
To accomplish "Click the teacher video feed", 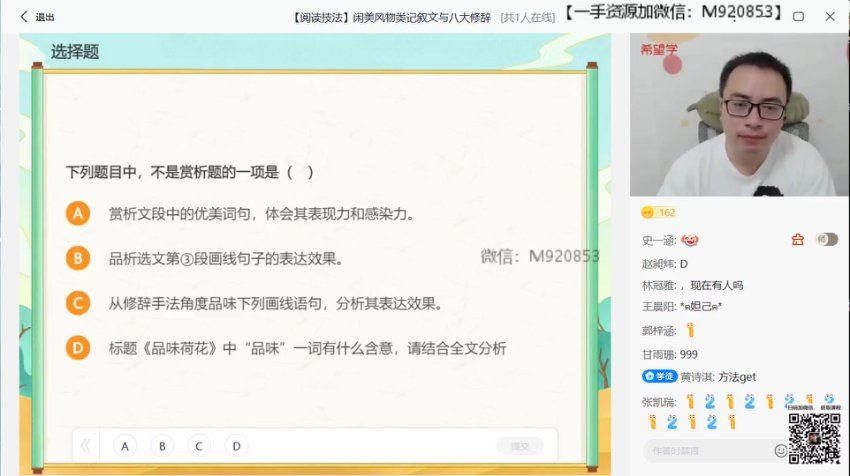I will point(739,115).
